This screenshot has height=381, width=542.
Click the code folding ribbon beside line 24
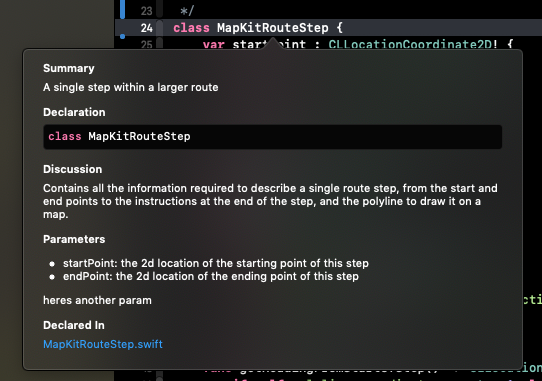pos(159,28)
